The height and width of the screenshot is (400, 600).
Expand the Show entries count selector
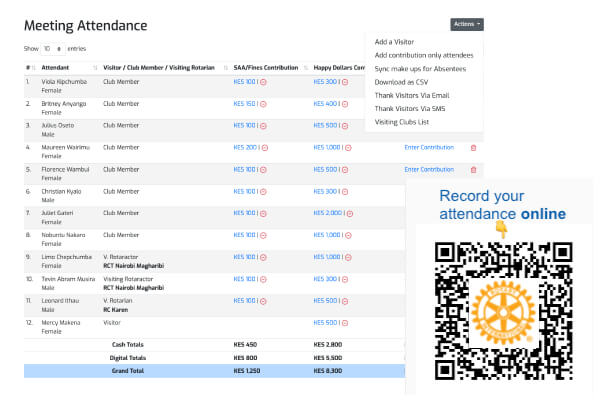pyautogui.click(x=52, y=48)
